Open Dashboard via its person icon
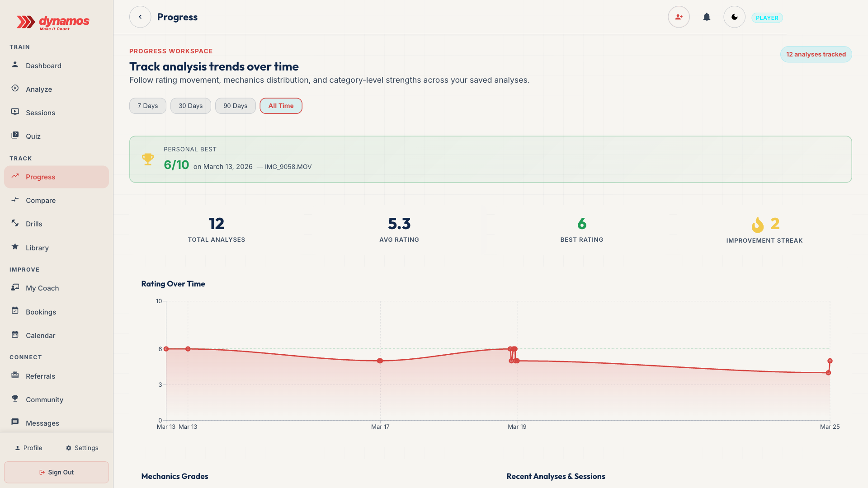 click(15, 65)
